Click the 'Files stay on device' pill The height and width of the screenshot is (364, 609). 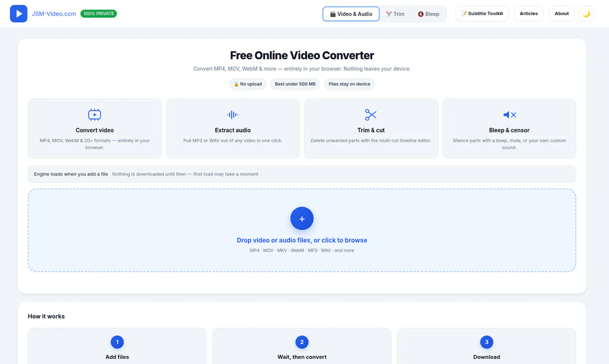[x=349, y=84]
